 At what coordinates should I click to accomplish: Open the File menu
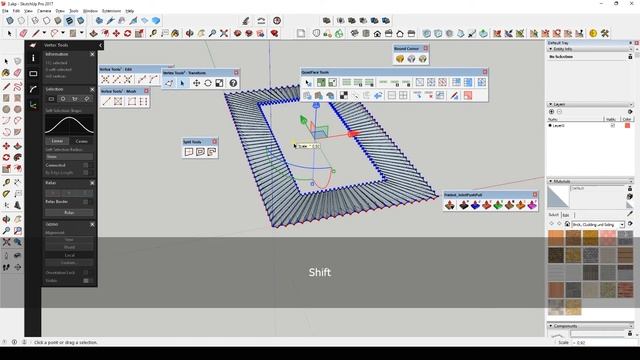click(x=5, y=11)
